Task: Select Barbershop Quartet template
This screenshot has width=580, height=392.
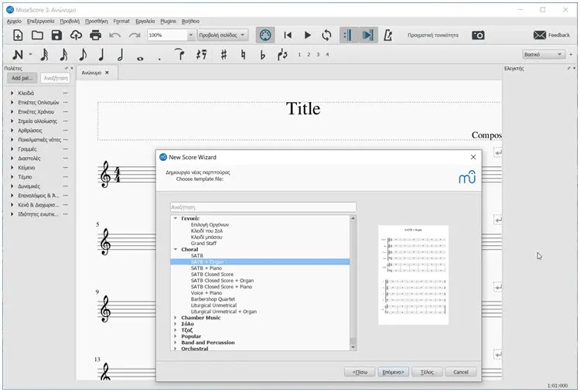Action: point(213,298)
